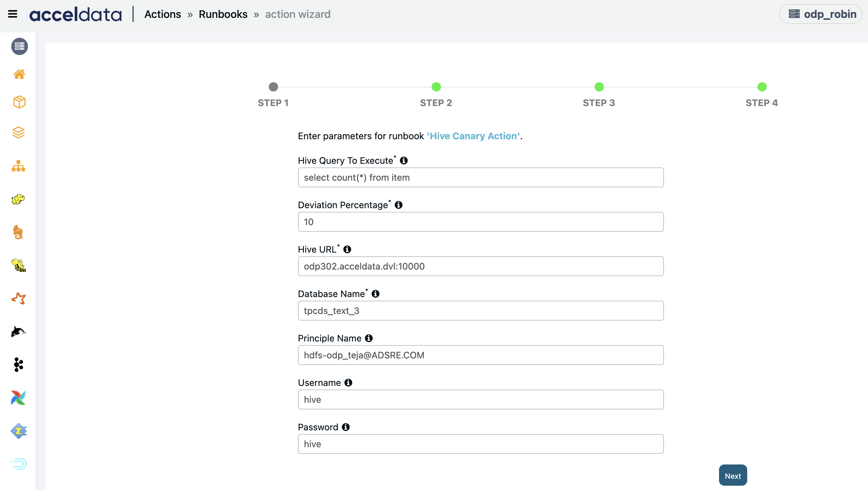
Task: Click 'action wizard' breadcrumb text
Action: click(298, 14)
